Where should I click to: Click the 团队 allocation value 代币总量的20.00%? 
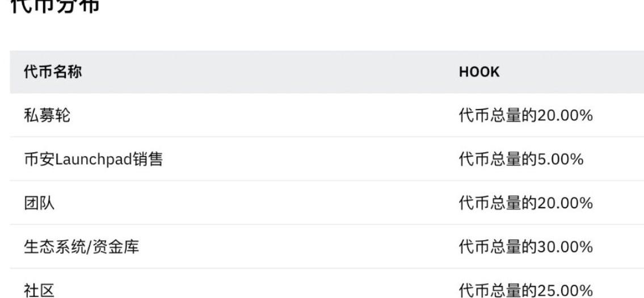(x=525, y=203)
